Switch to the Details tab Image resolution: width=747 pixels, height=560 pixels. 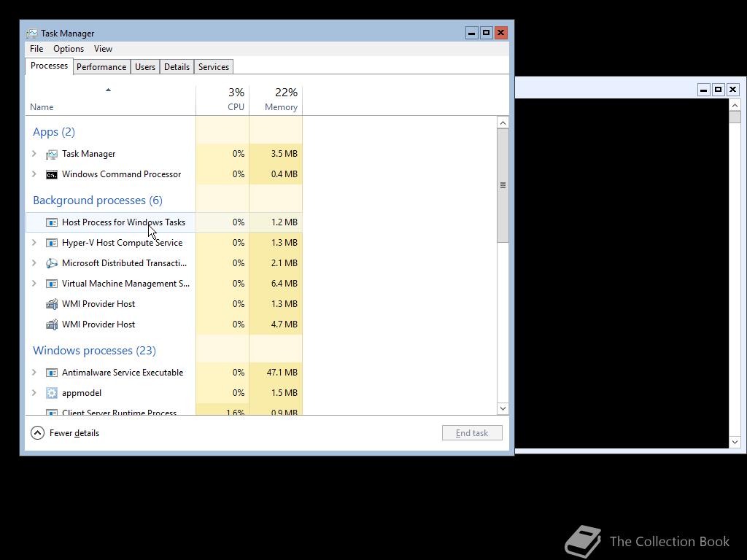(x=177, y=67)
